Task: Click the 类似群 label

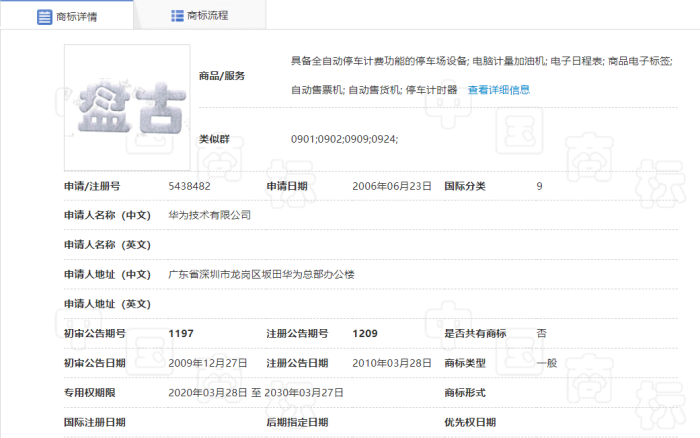Action: 214,139
